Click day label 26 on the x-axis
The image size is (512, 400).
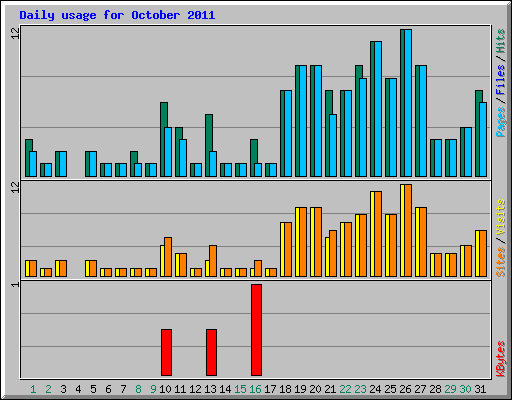pyautogui.click(x=405, y=389)
